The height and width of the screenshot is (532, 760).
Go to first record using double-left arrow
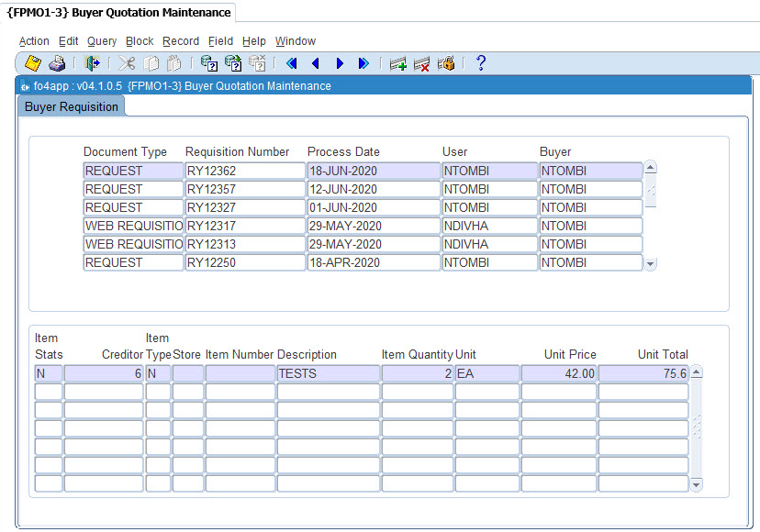(292, 63)
